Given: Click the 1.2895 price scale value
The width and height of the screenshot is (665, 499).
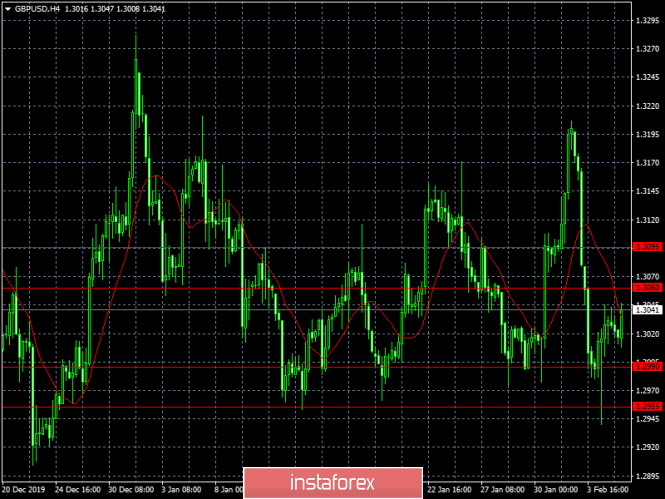Looking at the screenshot, I should [x=648, y=476].
